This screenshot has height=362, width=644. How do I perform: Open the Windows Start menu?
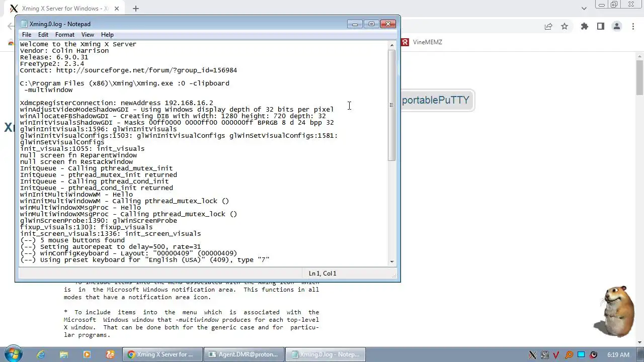(13, 354)
